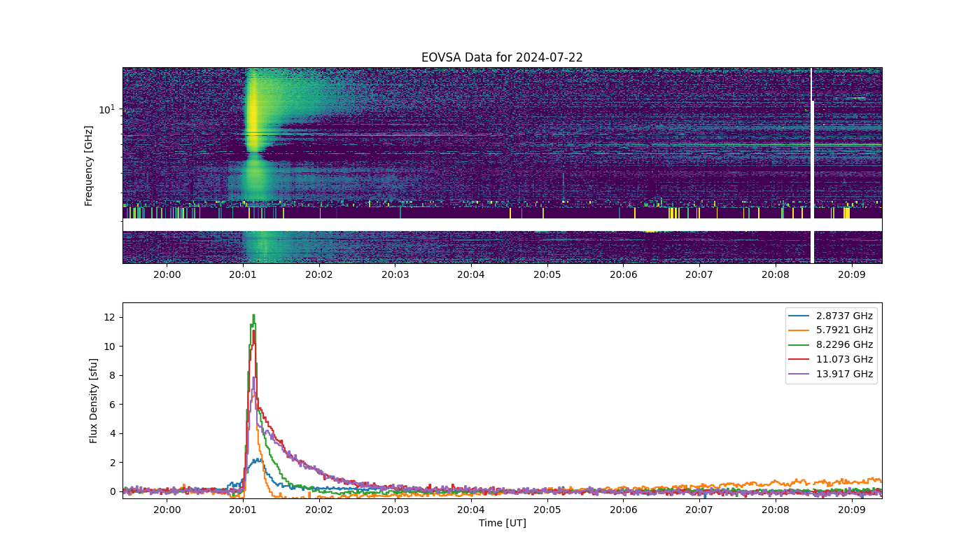This screenshot has height=560, width=980.
Task: Click the 10¹ tick label on the frequency axis
Action: tap(106, 109)
